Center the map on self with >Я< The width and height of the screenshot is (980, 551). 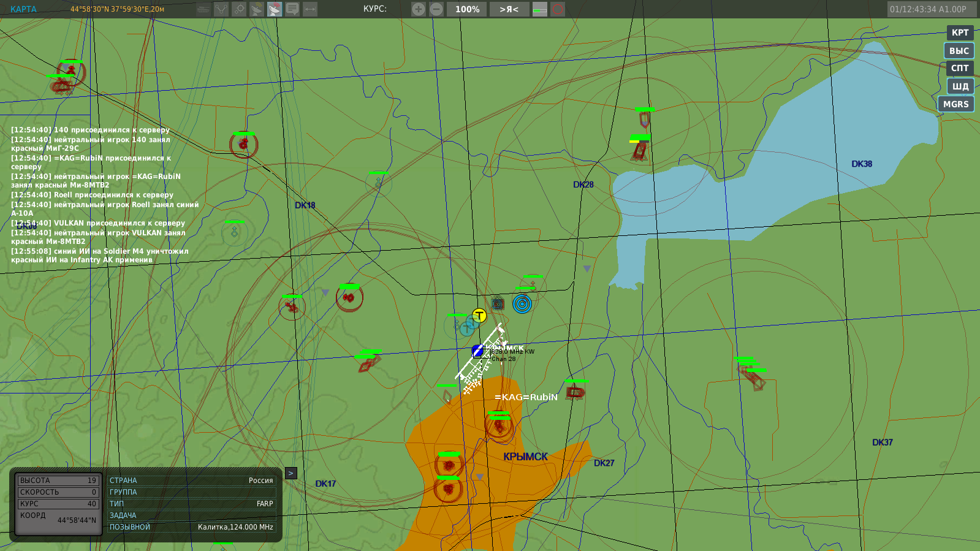[509, 9]
